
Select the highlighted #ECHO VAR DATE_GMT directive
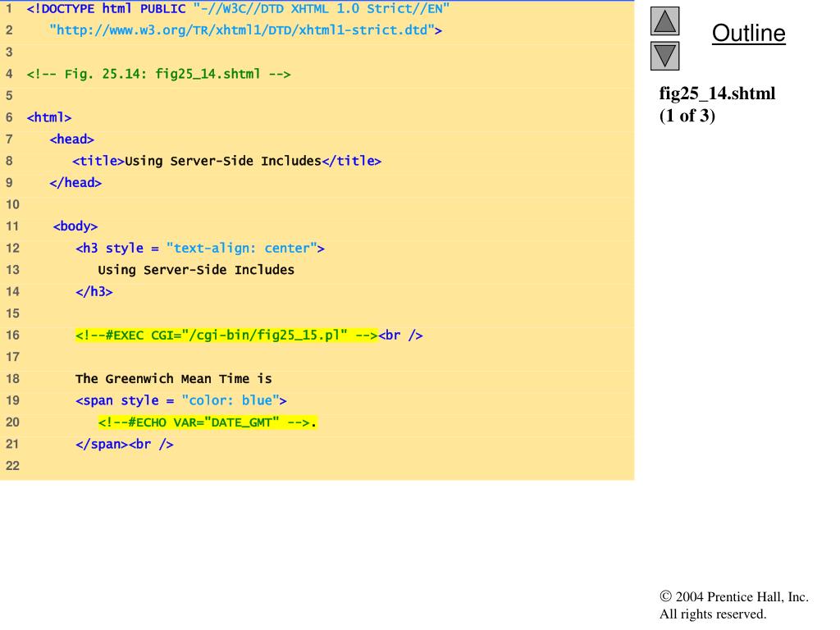(208, 422)
